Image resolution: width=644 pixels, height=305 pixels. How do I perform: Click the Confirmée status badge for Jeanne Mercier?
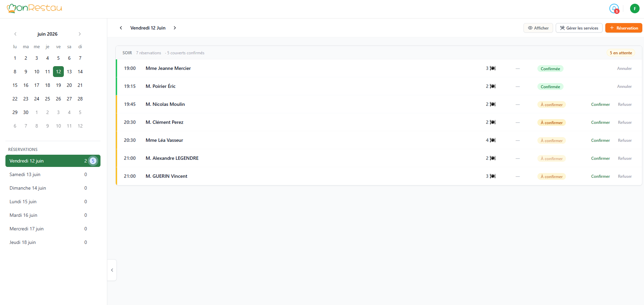[x=550, y=69]
